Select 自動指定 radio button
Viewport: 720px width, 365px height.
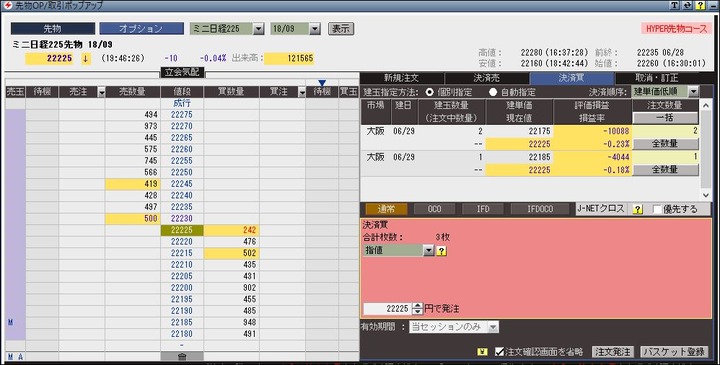493,92
